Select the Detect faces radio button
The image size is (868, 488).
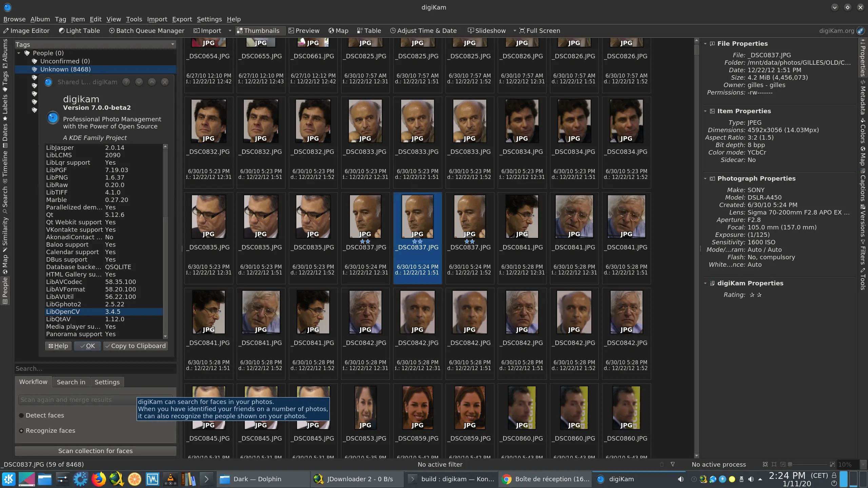tap(21, 415)
